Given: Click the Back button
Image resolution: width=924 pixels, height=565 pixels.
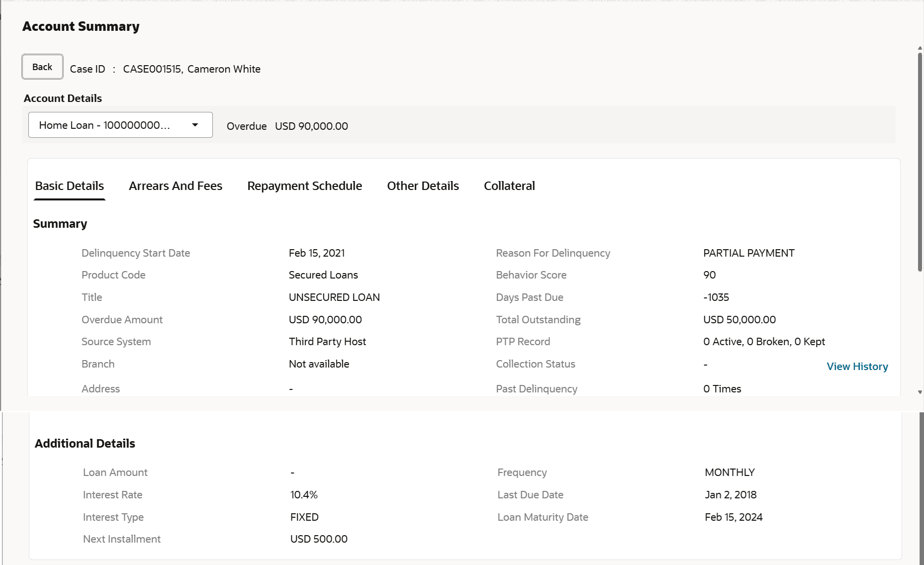Looking at the screenshot, I should coord(42,67).
